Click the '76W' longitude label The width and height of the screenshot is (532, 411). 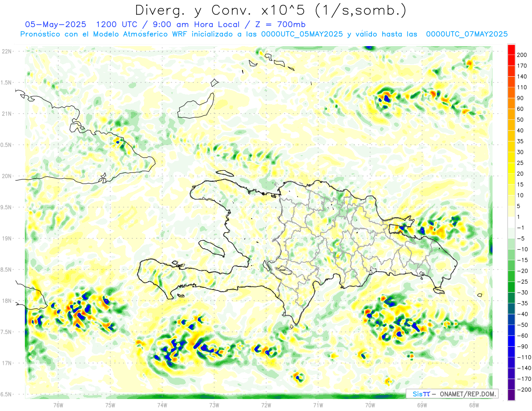pyautogui.click(x=58, y=405)
